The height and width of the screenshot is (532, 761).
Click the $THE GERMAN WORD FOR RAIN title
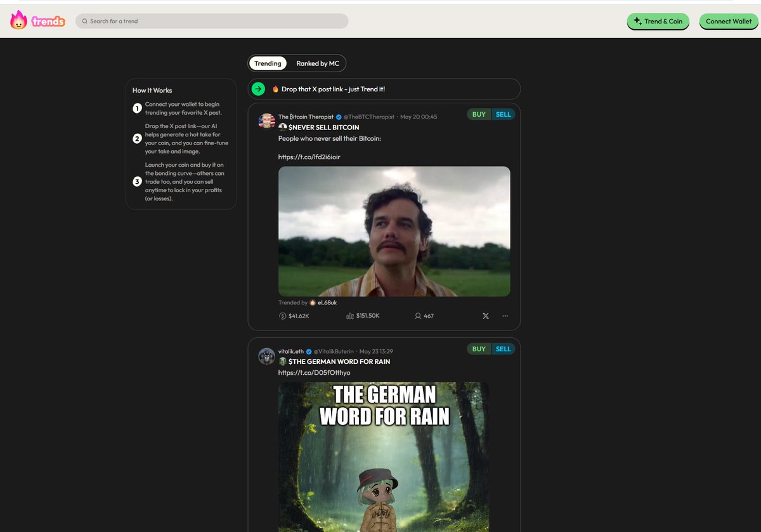(x=339, y=361)
